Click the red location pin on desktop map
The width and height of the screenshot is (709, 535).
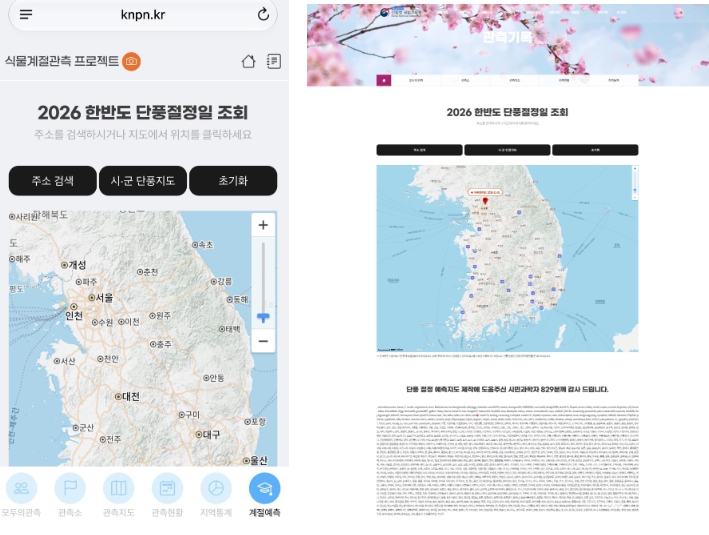(x=485, y=201)
